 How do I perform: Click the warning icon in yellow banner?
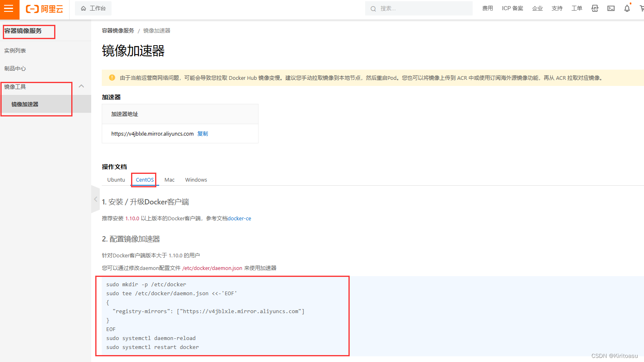pos(112,77)
